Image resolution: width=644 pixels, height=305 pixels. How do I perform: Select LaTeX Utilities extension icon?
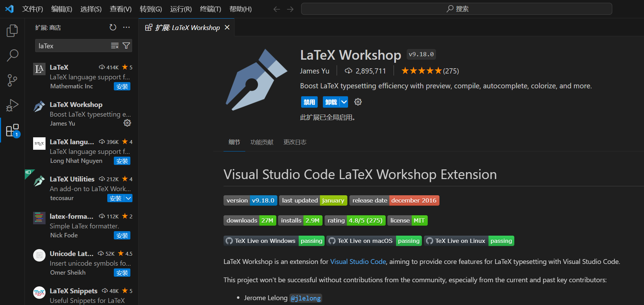(x=39, y=181)
